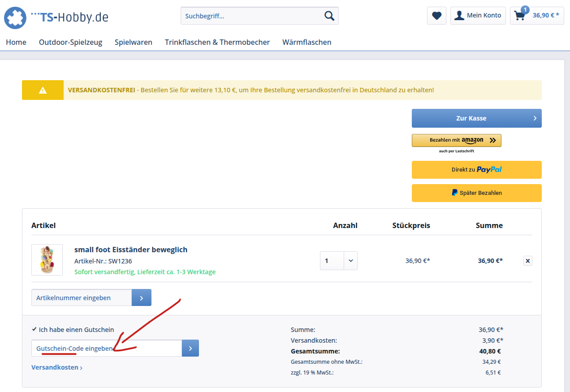Open the Outdoor-Spielzeug category
The height and width of the screenshot is (392, 570).
coord(70,42)
